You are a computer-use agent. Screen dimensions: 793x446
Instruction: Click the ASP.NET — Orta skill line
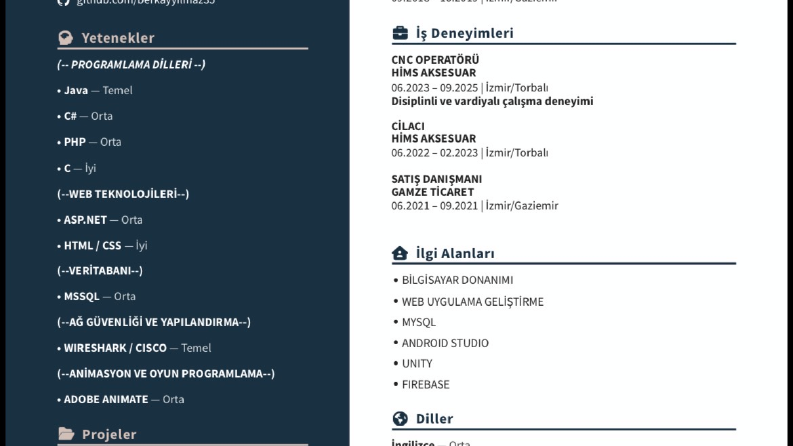click(x=100, y=220)
